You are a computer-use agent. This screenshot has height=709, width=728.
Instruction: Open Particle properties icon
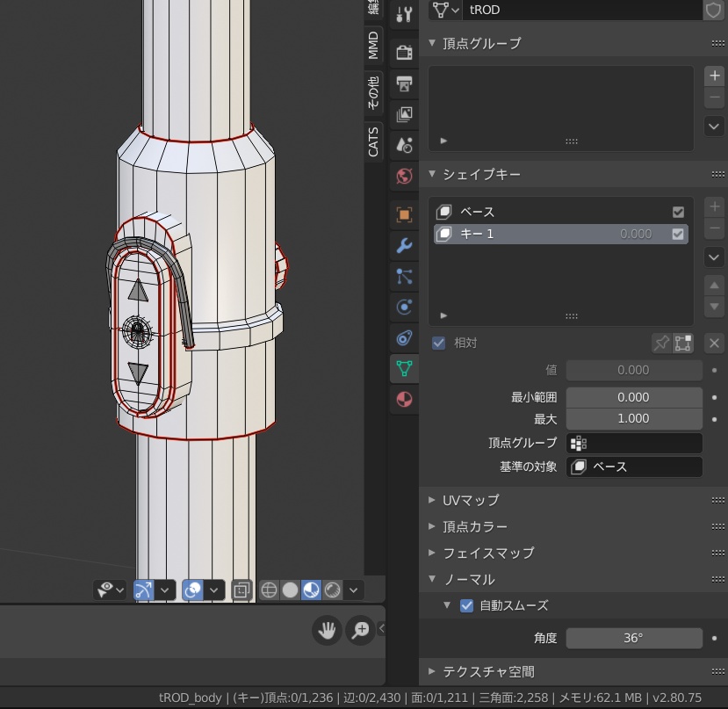[403, 275]
